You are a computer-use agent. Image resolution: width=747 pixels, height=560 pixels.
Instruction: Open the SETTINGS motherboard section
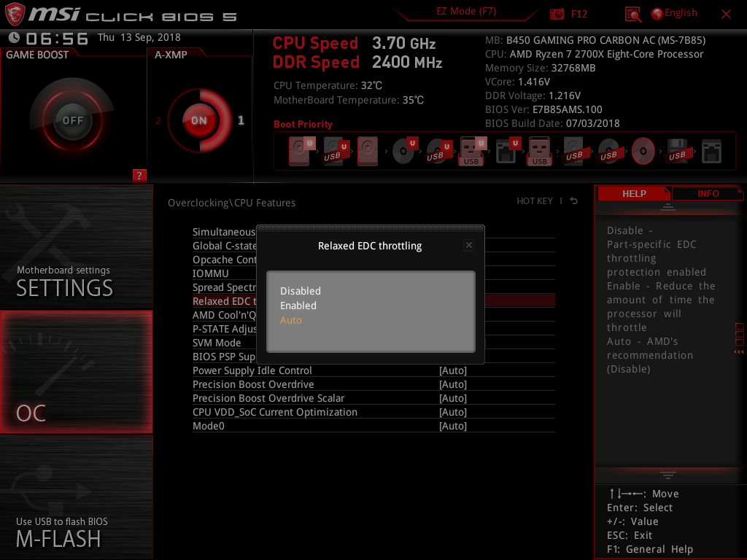[76, 246]
